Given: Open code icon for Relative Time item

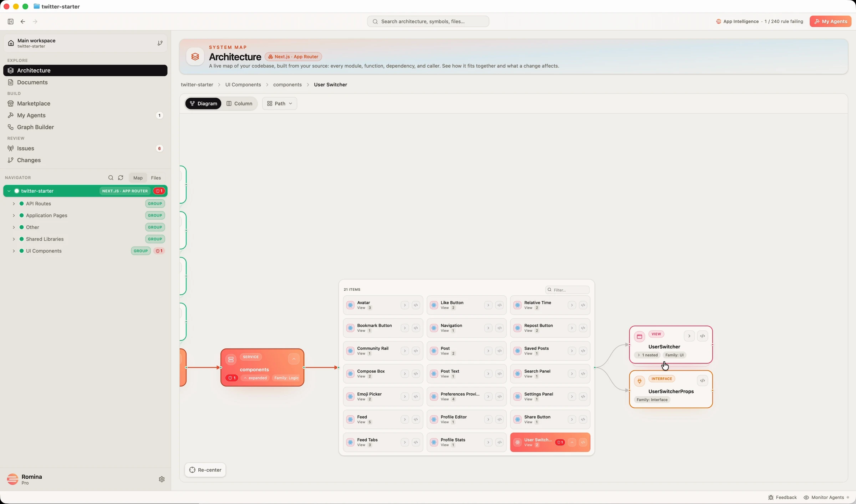Looking at the screenshot, I should (583, 305).
